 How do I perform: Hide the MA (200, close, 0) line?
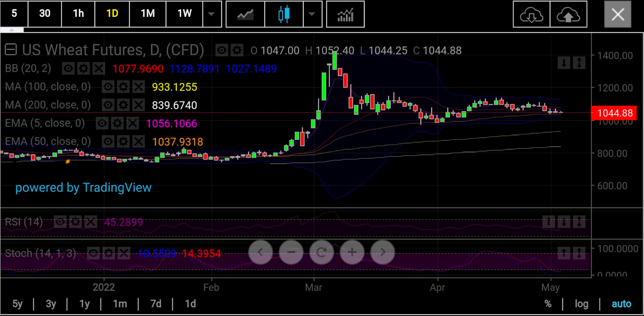tap(108, 105)
